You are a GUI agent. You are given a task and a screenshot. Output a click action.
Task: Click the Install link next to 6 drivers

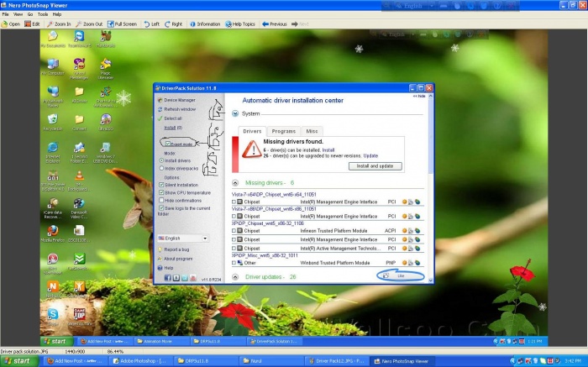pyautogui.click(x=328, y=150)
